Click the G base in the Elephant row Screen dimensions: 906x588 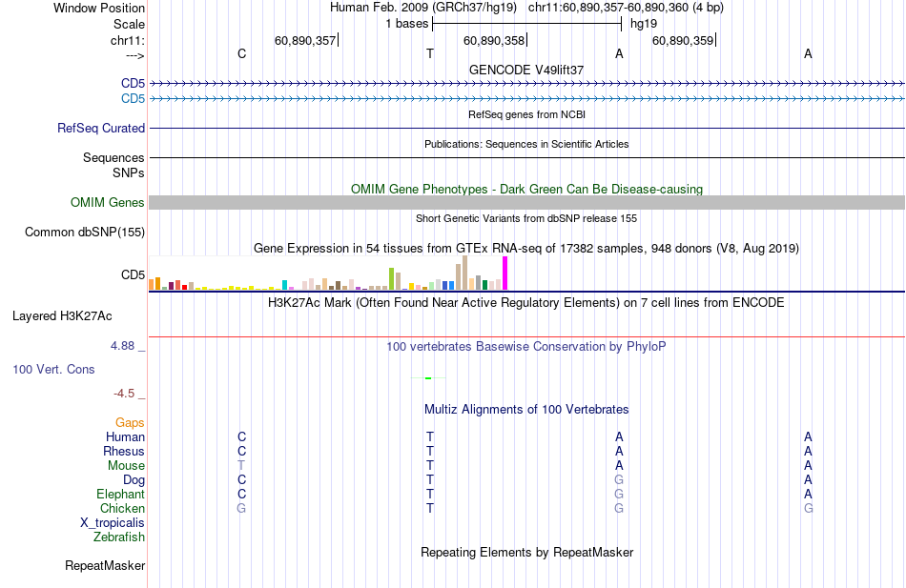click(x=619, y=495)
